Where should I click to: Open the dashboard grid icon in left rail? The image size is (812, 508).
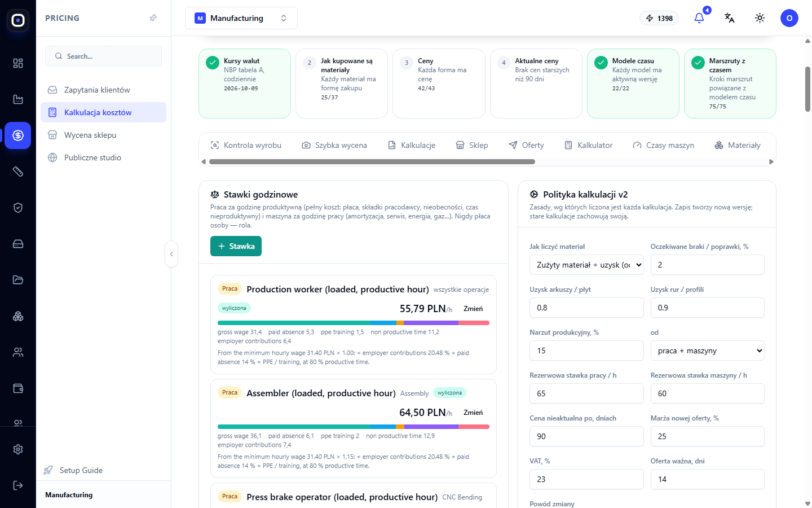pos(18,63)
